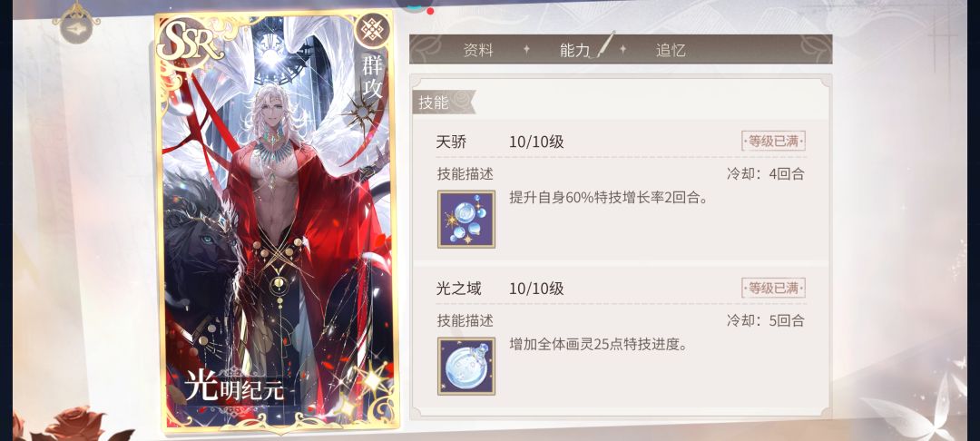Tap the SSR rarity badge

pos(190,42)
